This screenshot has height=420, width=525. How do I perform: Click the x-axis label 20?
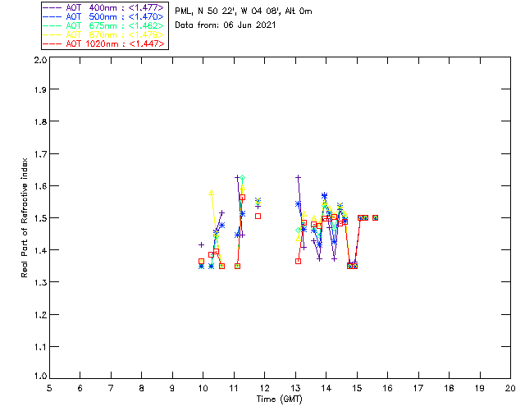click(x=510, y=388)
